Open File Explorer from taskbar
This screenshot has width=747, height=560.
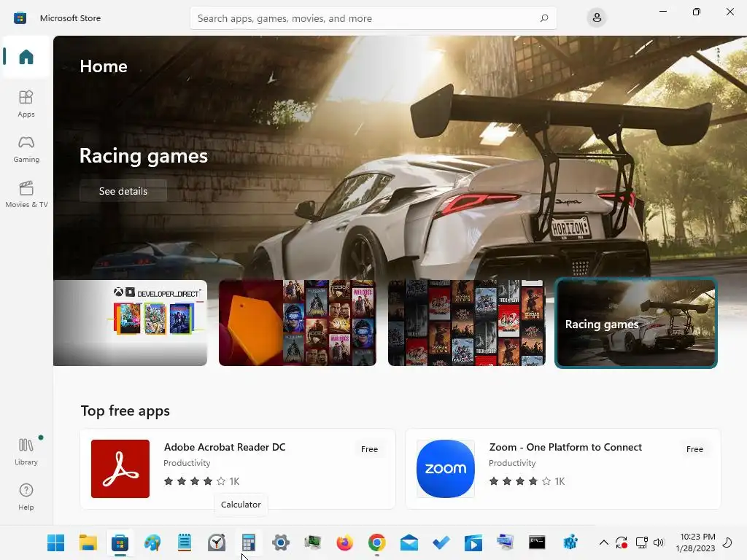point(88,542)
